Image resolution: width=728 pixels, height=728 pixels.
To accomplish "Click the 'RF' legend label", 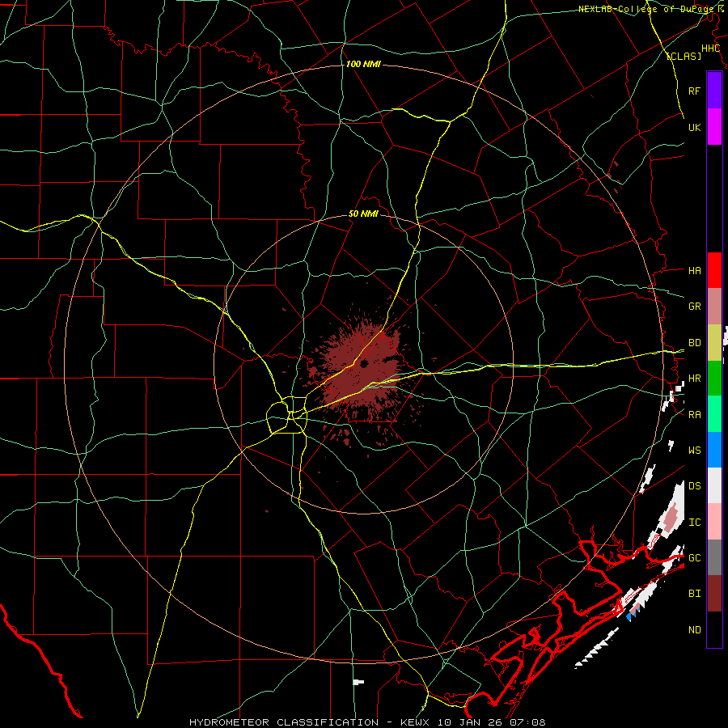I will click(694, 91).
